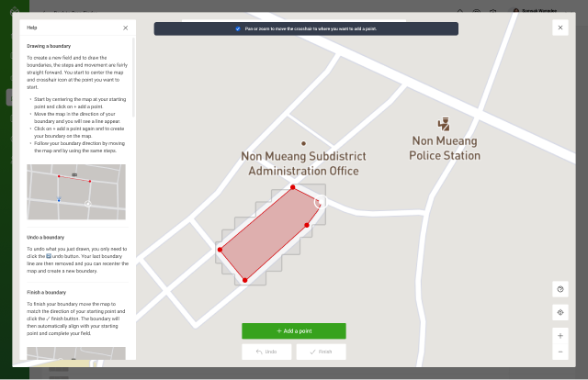This screenshot has height=380, width=588.
Task: Click the "Help" panel title
Action: [32, 28]
